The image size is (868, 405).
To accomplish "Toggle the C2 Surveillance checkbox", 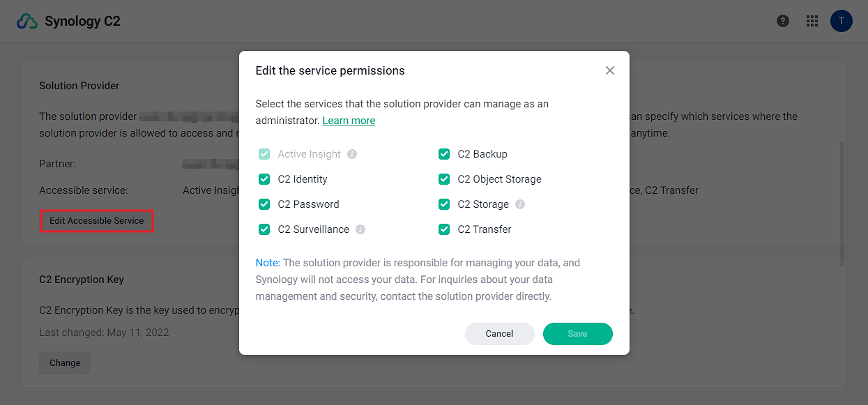I will [264, 229].
